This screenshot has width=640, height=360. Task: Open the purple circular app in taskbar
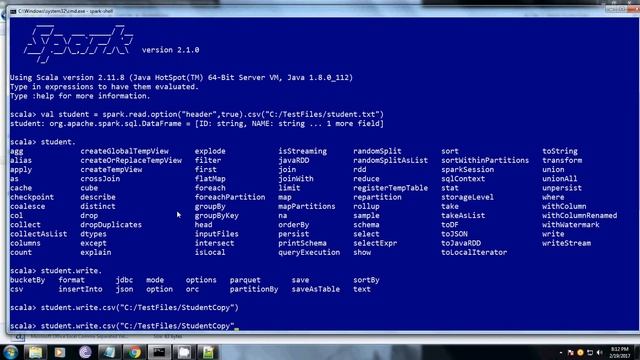85,352
